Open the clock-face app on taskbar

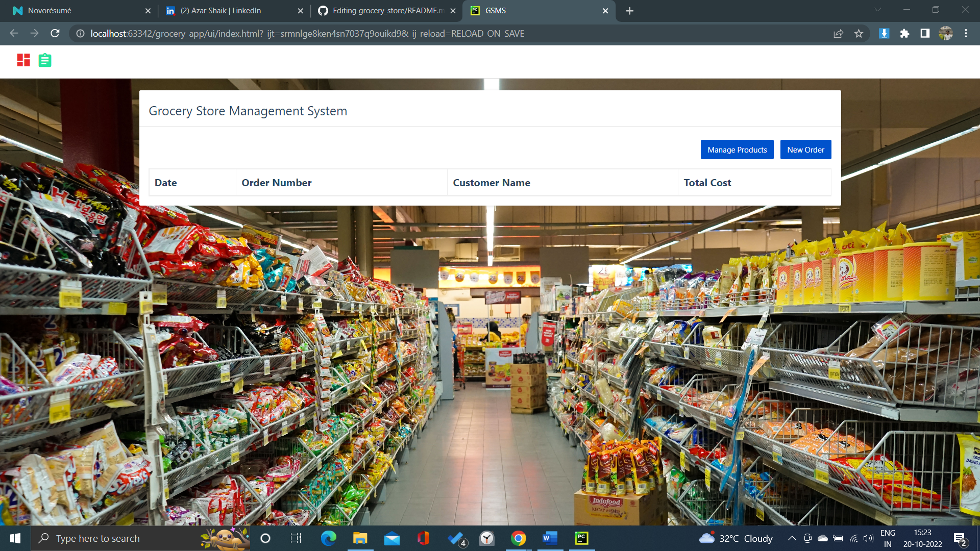[487, 538]
